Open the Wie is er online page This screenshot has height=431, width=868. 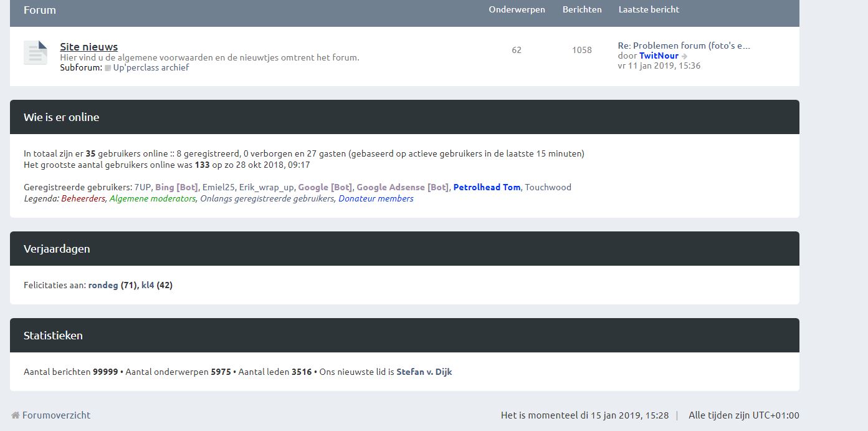61,117
